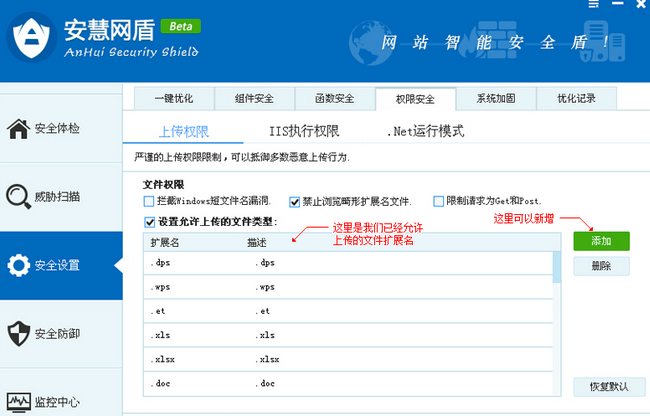
Task: Toggle 设置允许上传的文件类型 checkbox
Action: tap(150, 222)
